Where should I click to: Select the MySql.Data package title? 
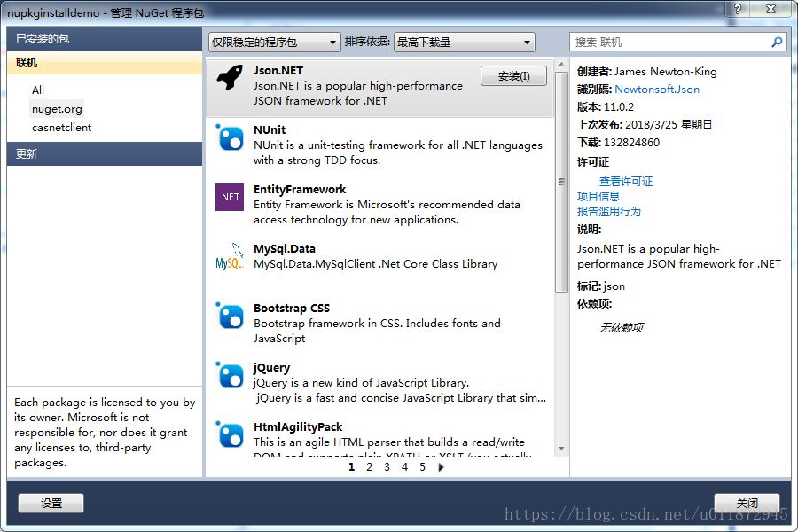pyautogui.click(x=285, y=249)
